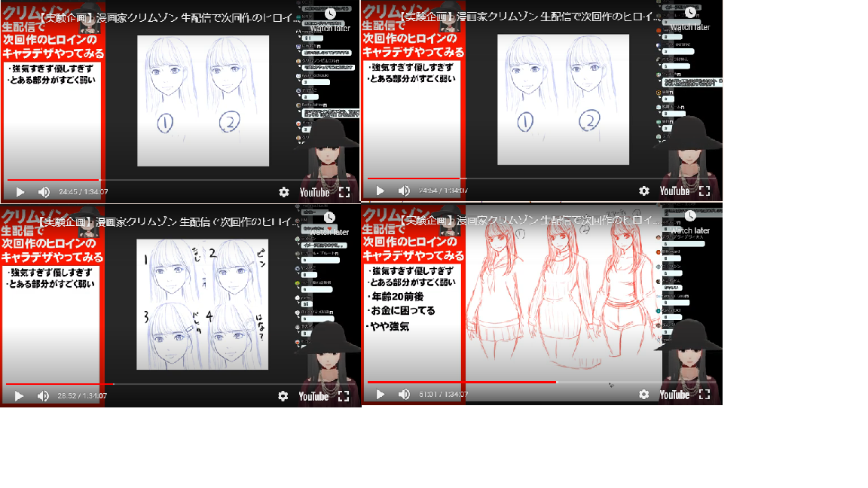The height and width of the screenshot is (488, 868).
Task: Click the 24:45 / 1:34:07 time display
Action: (84, 192)
